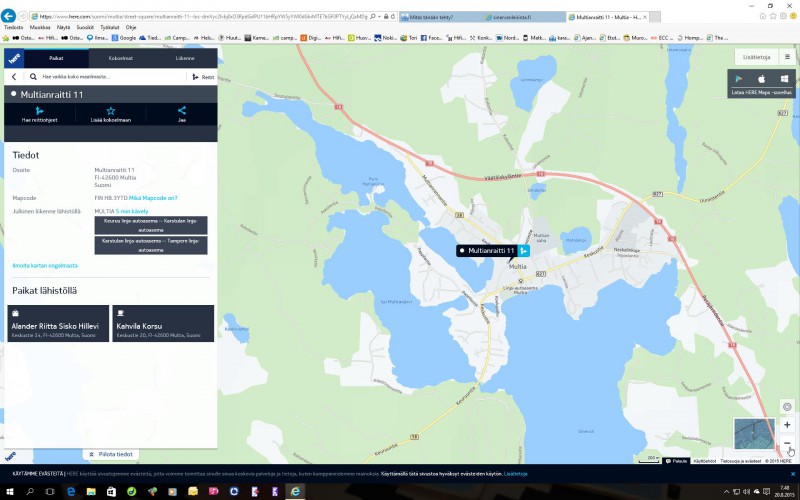Click the Jaa share icon
Viewport: 800px width, 500px height.
pos(182,112)
